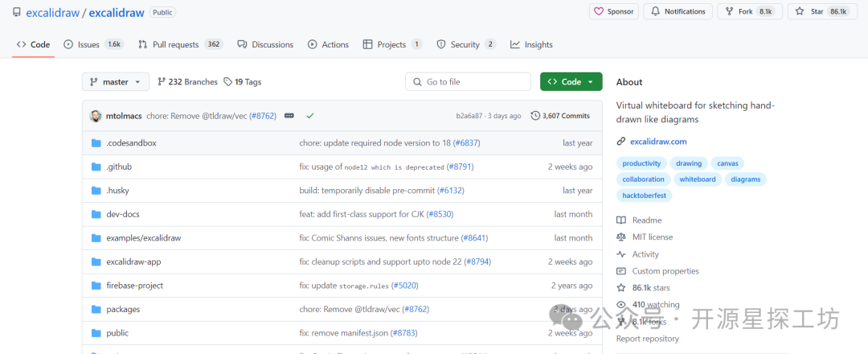Switch to the Discussions tab
Image resolution: width=868 pixels, height=354 pixels.
(x=265, y=44)
